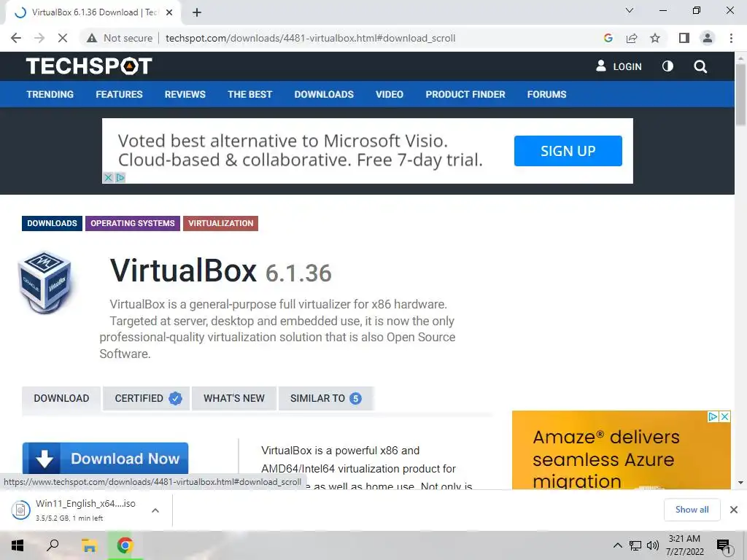Close the downloads bar

[x=734, y=510]
